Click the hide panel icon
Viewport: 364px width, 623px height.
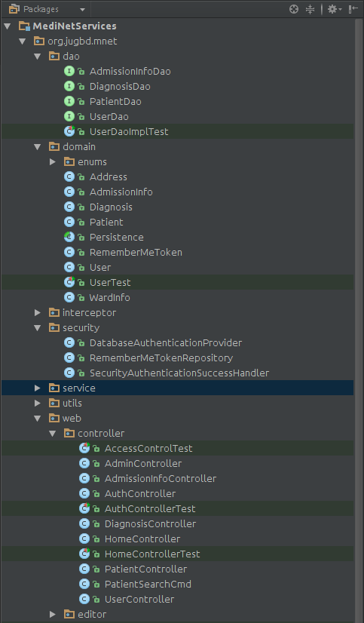[353, 9]
